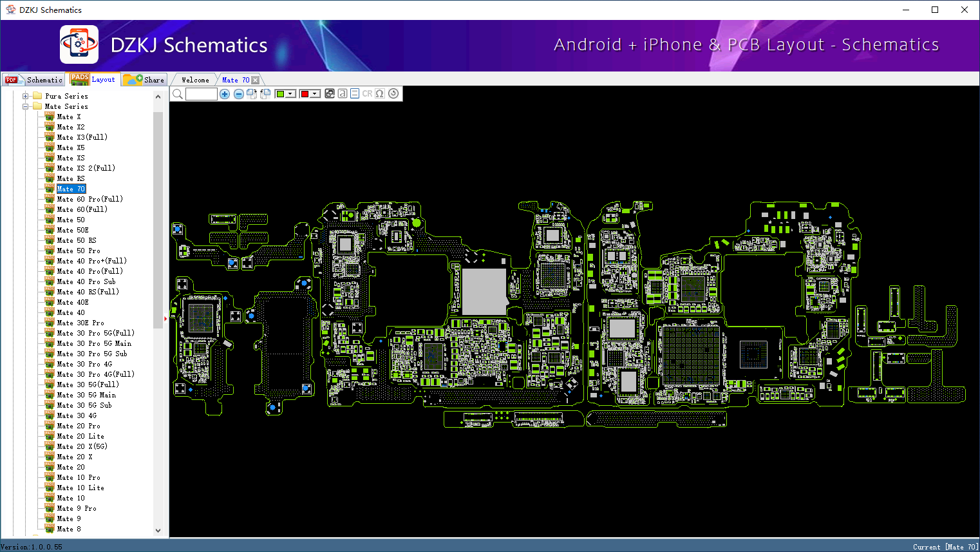The image size is (980, 552).
Task: Click the PADS icon beside Mate 20
Action: click(x=50, y=467)
